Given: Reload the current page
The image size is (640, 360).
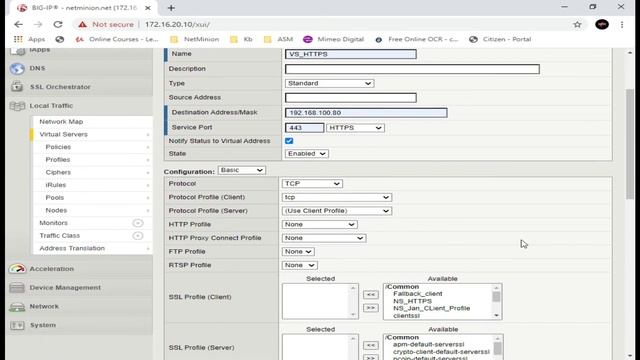Looking at the screenshot, I should tap(58, 24).
